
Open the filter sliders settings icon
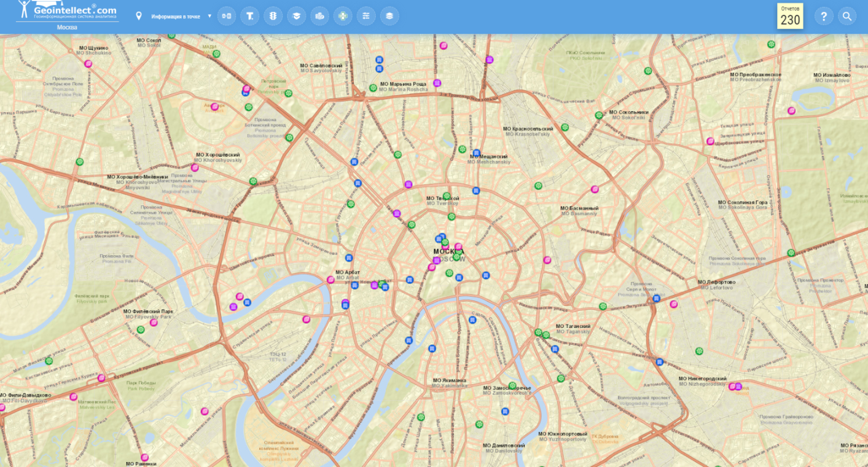pyautogui.click(x=366, y=16)
